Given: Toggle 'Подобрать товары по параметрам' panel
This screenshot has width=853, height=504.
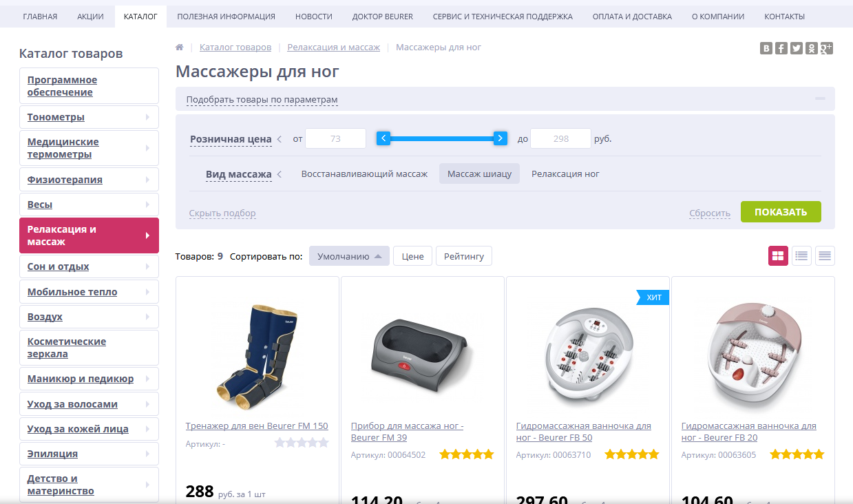Looking at the screenshot, I should click(x=262, y=100).
